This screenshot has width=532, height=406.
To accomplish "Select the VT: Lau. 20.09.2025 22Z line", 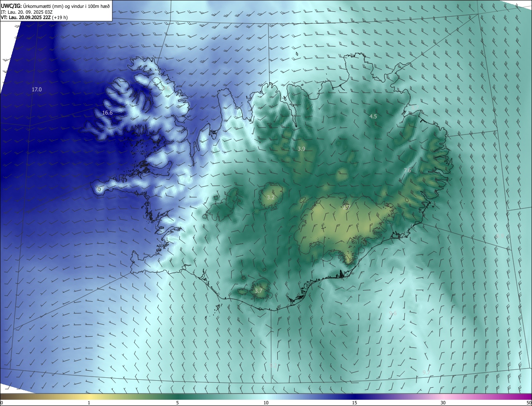I will pos(34,18).
